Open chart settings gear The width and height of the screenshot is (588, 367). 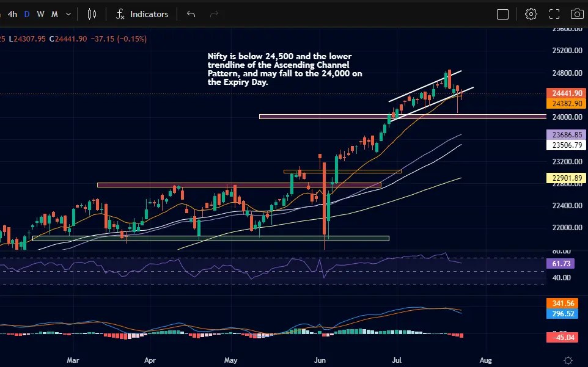pyautogui.click(x=531, y=14)
